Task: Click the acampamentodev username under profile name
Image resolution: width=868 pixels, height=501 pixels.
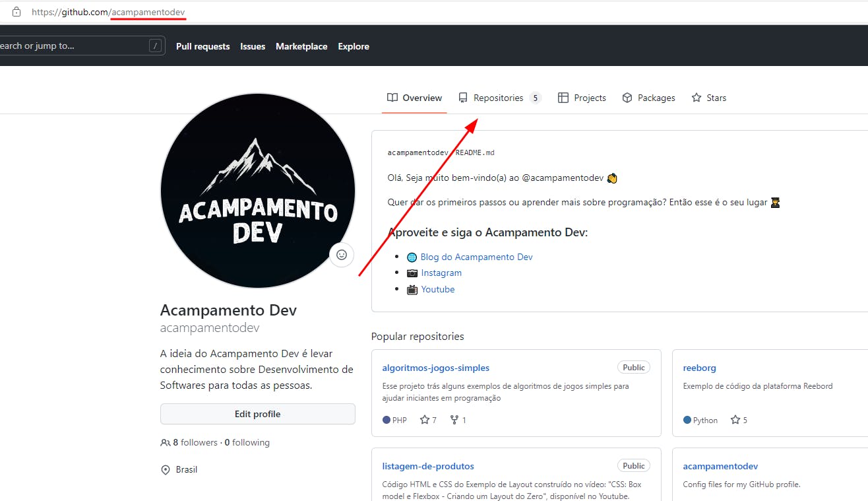Action: point(210,328)
